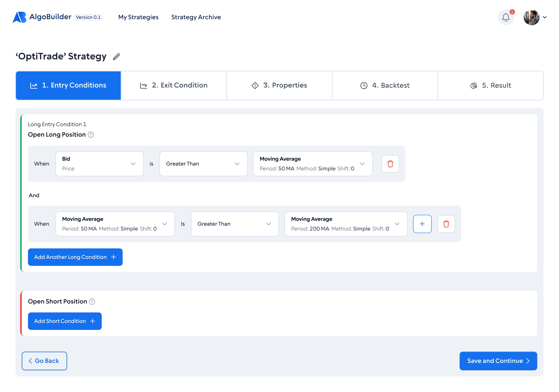Screen dimensions: 559x392
Task: Open the Open Long Position help tooltip
Action: (91, 135)
